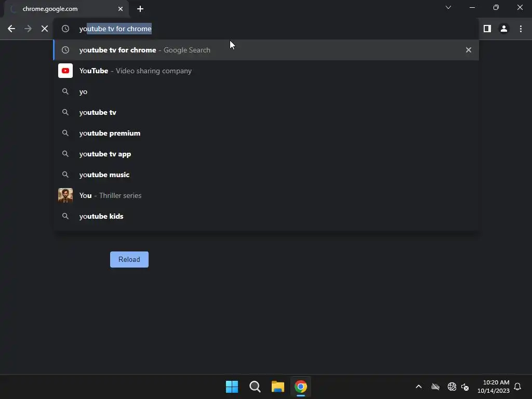
Task: Choose YouTube Video sharing company suggestion
Action: [266, 71]
